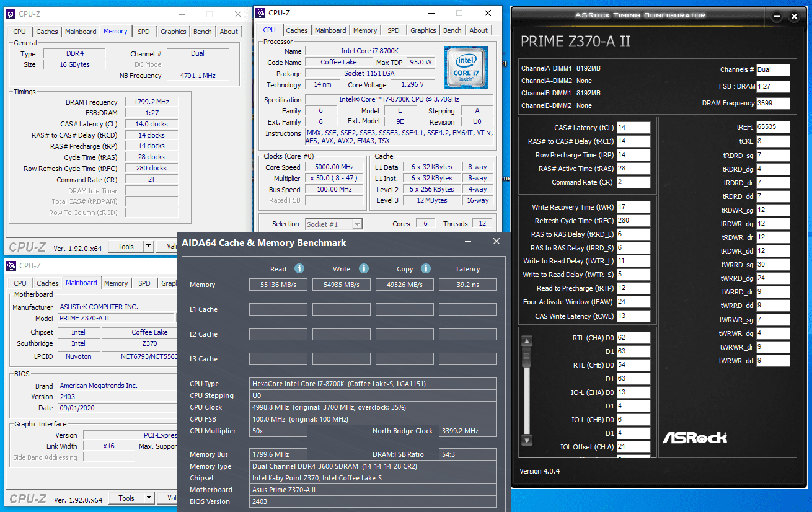Click the L3 Cache Latency result box

click(x=468, y=359)
